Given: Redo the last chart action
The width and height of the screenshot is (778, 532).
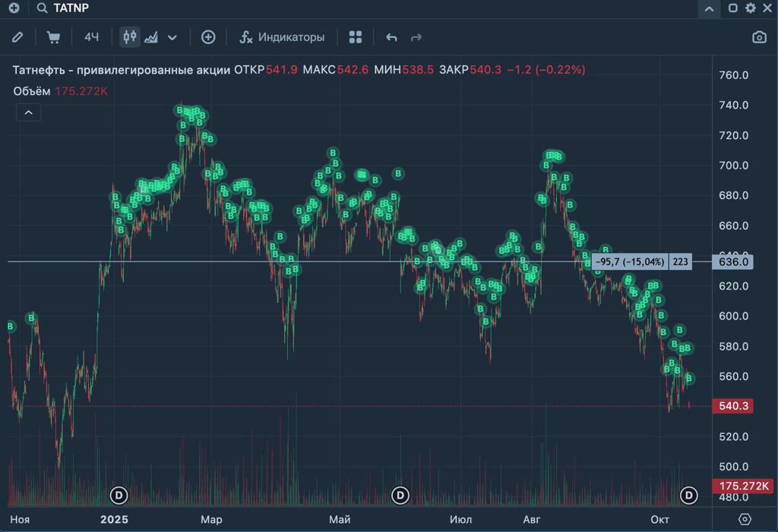Looking at the screenshot, I should point(416,37).
